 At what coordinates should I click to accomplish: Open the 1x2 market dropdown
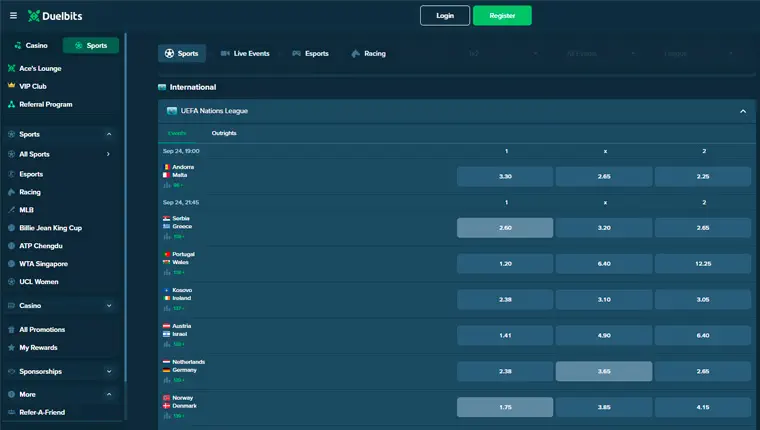point(503,53)
